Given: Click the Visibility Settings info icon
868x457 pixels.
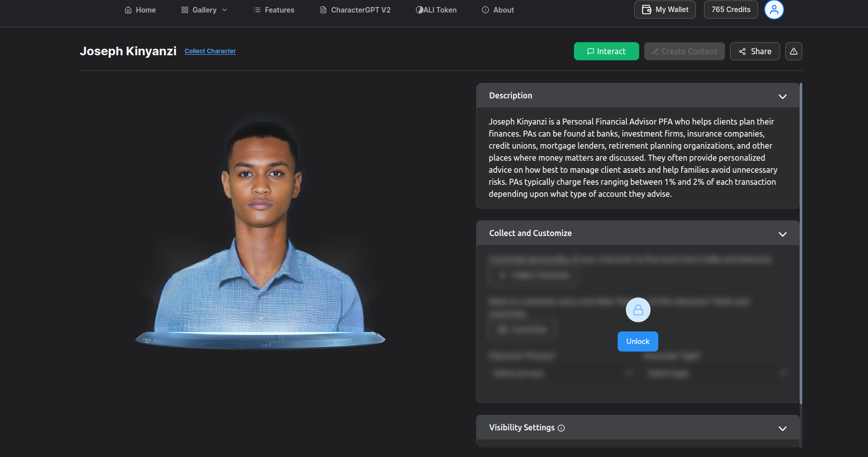Looking at the screenshot, I should [x=561, y=428].
